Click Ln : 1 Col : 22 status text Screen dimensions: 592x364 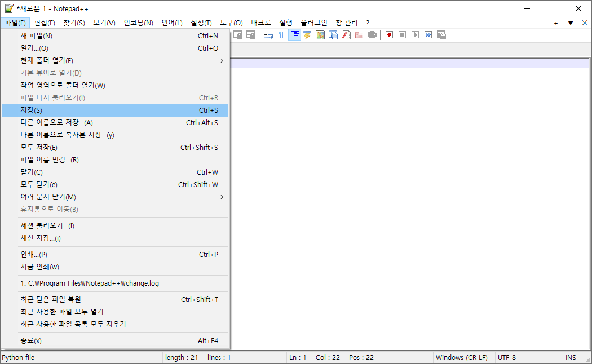(x=315, y=358)
